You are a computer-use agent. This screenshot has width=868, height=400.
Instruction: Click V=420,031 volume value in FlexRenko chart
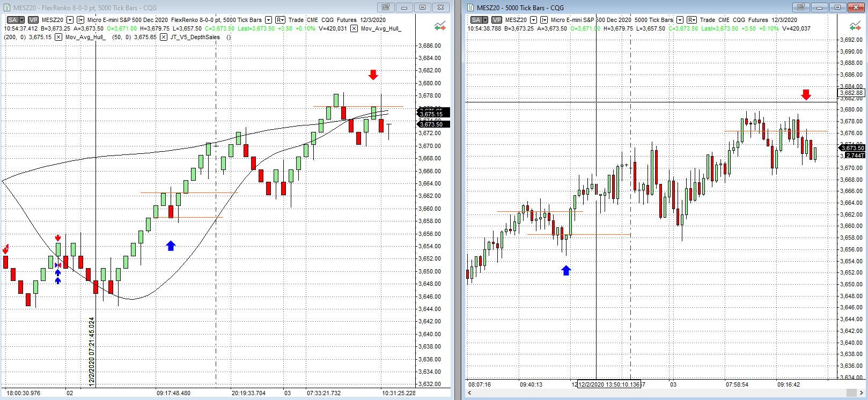[333, 28]
